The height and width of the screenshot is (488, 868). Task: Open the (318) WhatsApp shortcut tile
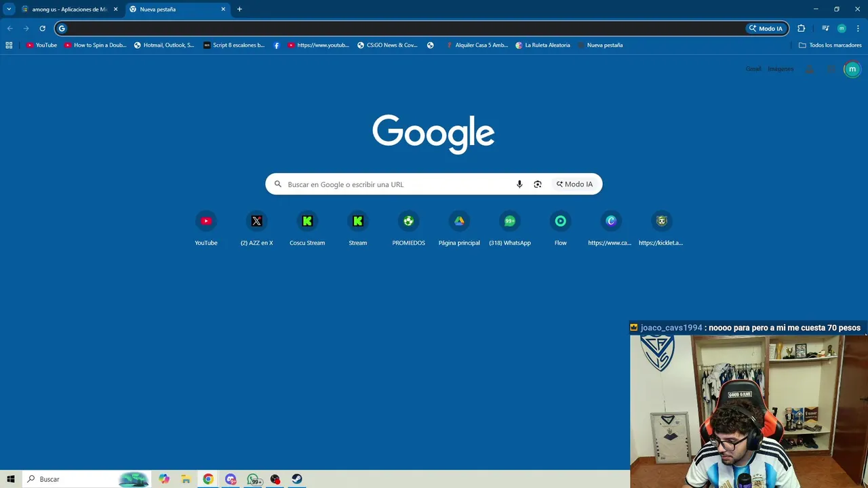510,228
